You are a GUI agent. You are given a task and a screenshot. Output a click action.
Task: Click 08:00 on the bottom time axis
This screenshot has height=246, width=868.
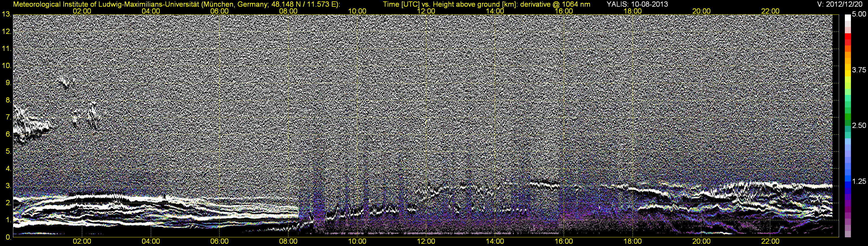288,241
